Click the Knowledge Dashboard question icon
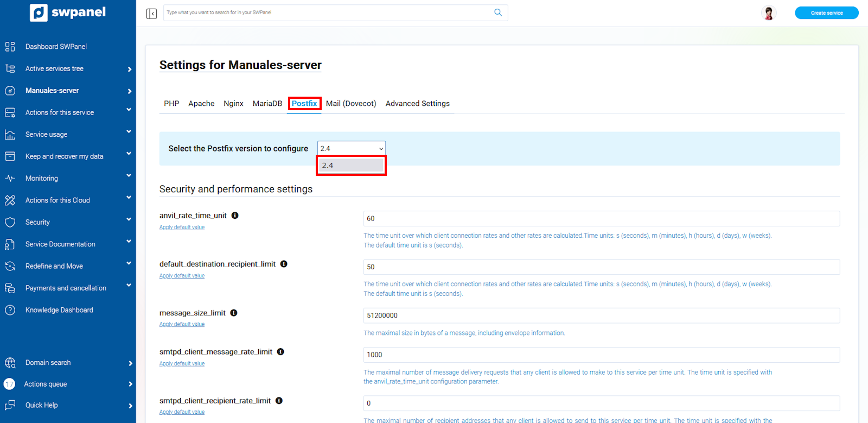Screen dimensions: 868x423 [x=10, y=310]
